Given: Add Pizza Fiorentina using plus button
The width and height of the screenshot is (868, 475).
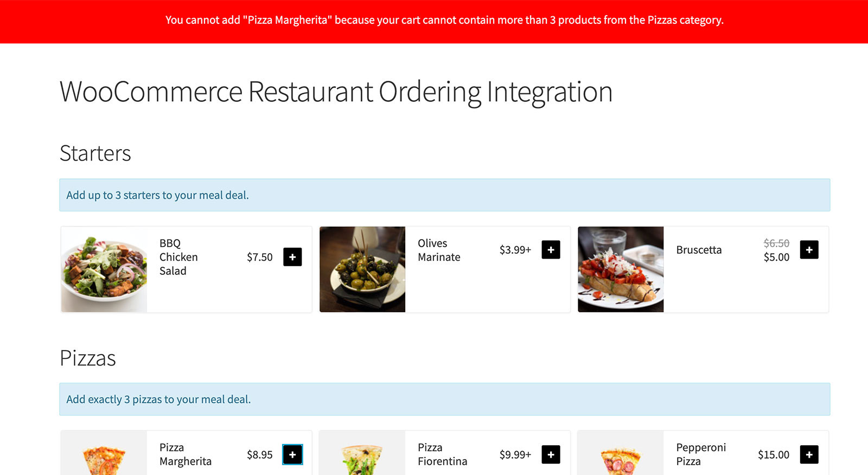Looking at the screenshot, I should pos(551,454).
